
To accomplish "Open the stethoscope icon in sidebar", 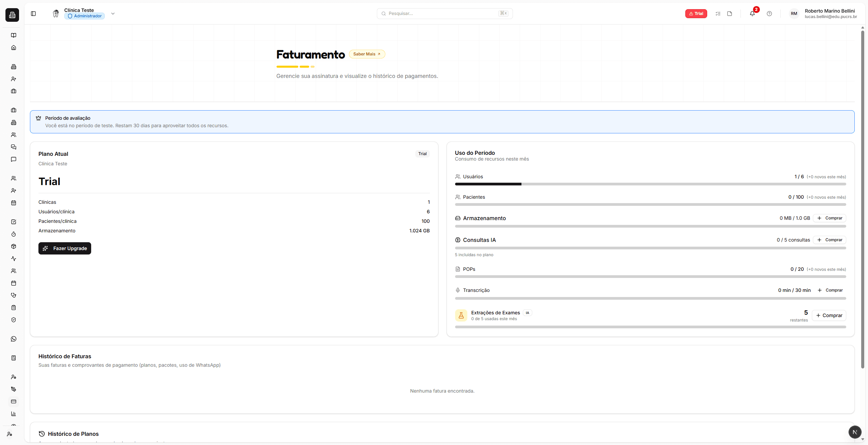I will (14, 295).
